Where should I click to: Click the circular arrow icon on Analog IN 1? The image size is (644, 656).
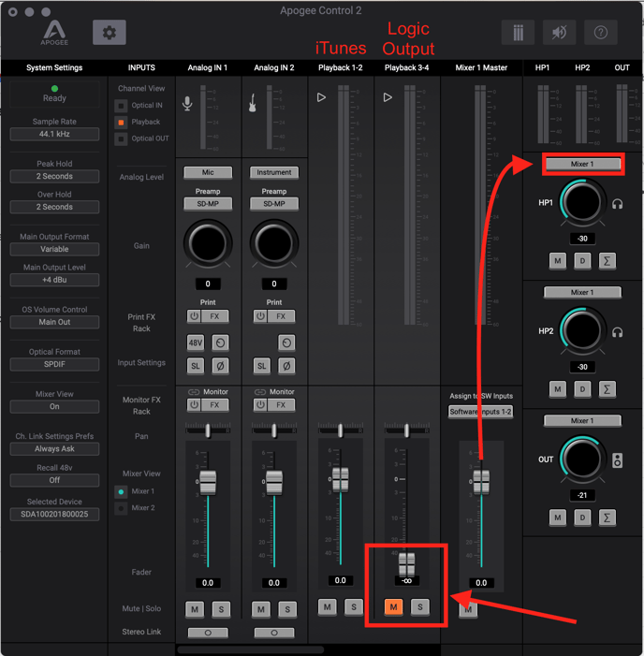[221, 343]
